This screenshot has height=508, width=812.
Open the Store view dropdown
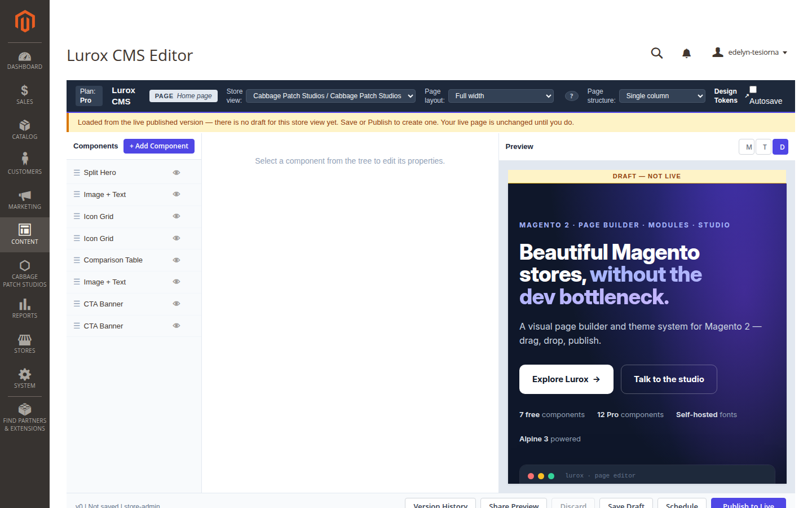pos(330,96)
